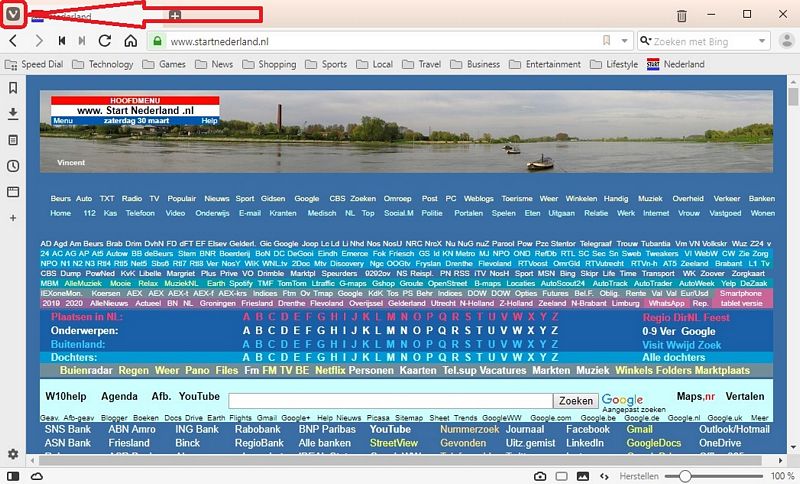Open the Downloads panel in sidebar

pos(13,114)
